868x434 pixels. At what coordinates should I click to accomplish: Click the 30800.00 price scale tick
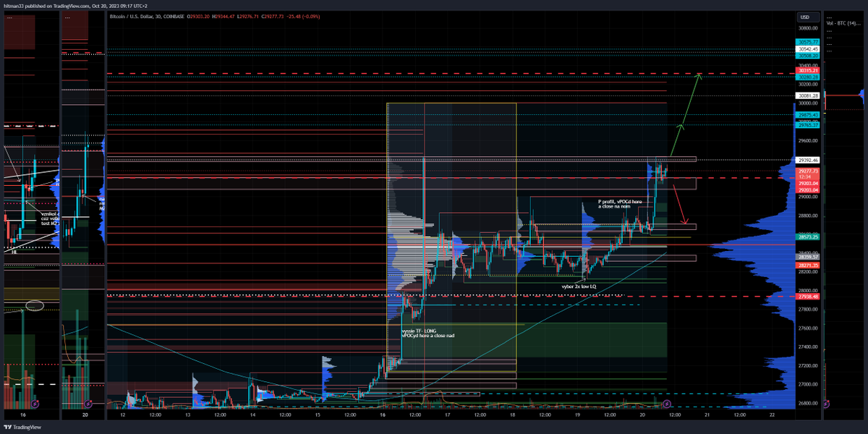click(807, 28)
